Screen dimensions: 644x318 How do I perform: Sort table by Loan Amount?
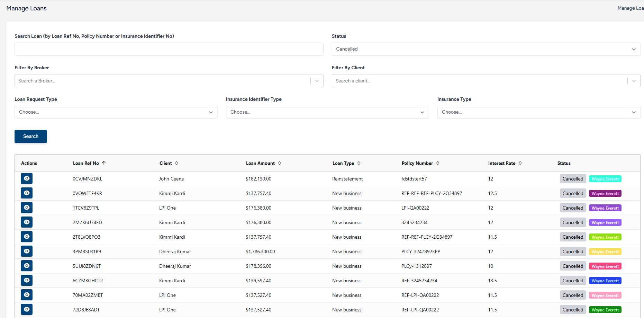pos(280,163)
